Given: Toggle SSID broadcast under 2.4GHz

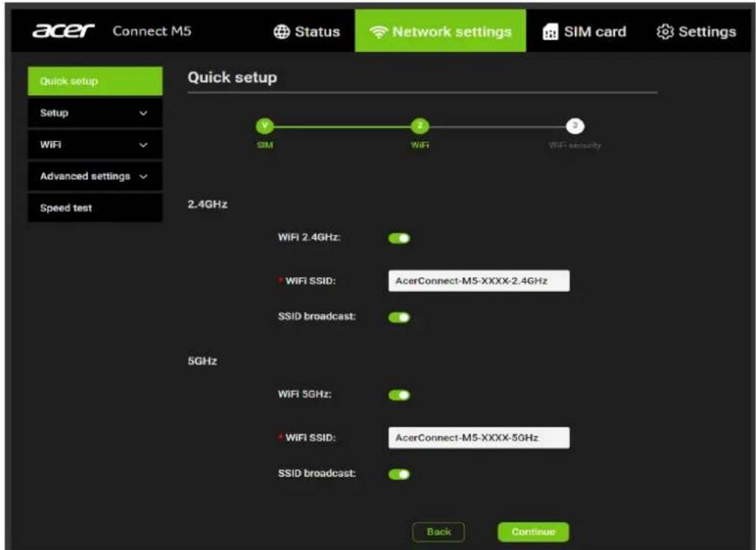Looking at the screenshot, I should pos(399,317).
